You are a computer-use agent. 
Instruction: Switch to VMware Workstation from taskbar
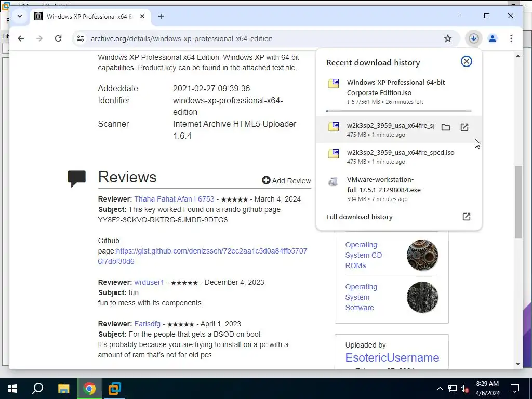tap(115, 389)
